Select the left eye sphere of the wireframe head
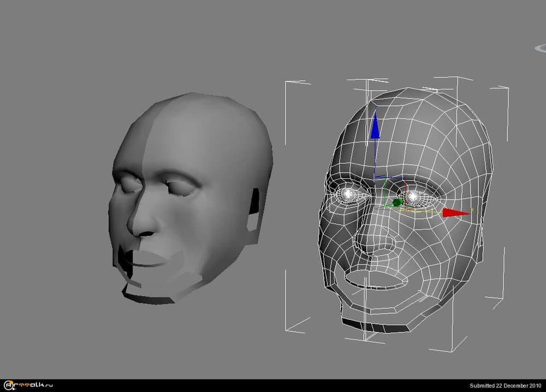Image resolution: width=546 pixels, height=392 pixels. pyautogui.click(x=348, y=194)
